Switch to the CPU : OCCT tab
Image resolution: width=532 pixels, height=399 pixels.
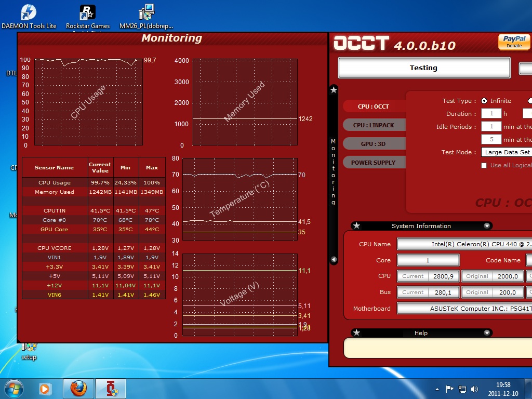point(374,106)
